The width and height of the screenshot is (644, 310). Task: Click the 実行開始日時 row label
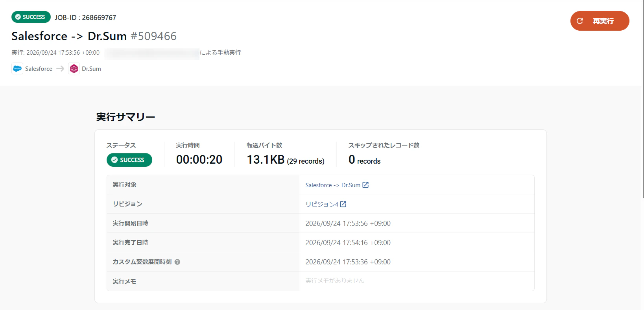pyautogui.click(x=131, y=223)
